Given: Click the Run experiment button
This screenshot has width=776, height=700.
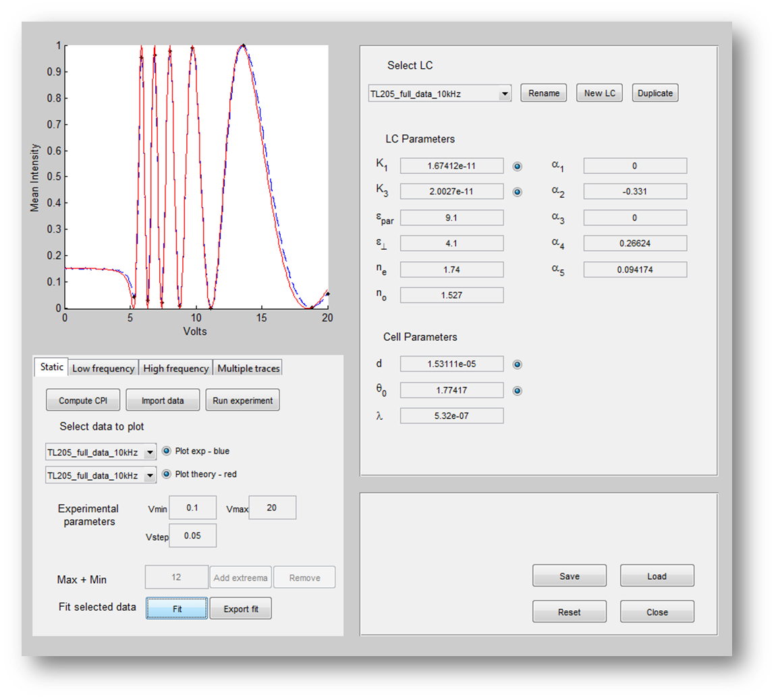Looking at the screenshot, I should [x=242, y=400].
